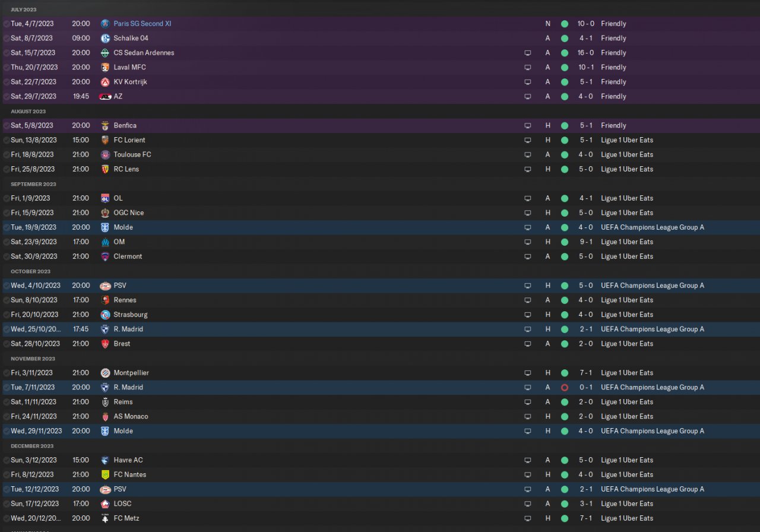760x532 pixels.
Task: Click the FC Nantes yellow crest
Action: (105, 474)
